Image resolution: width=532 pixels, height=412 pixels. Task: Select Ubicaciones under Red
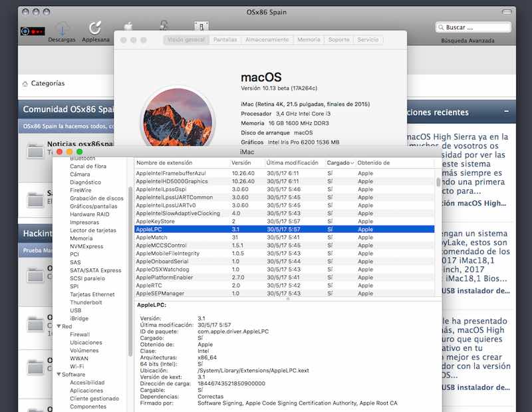[86, 342]
